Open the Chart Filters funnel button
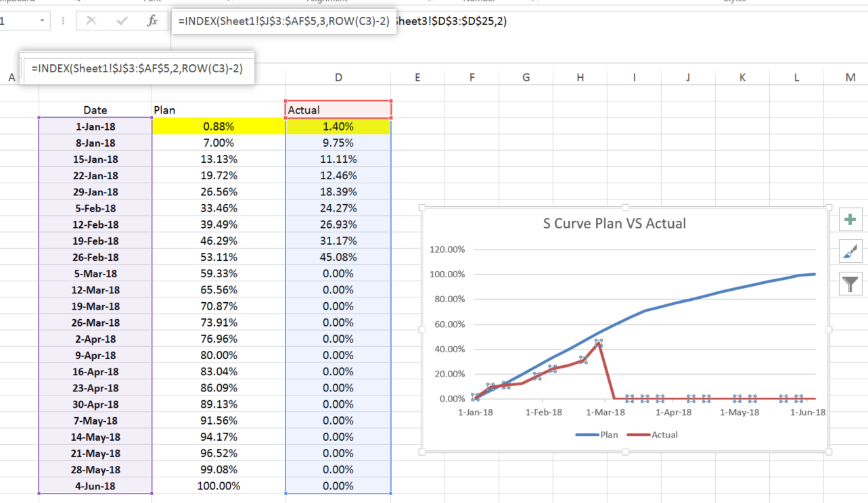868x503 pixels. coord(850,283)
